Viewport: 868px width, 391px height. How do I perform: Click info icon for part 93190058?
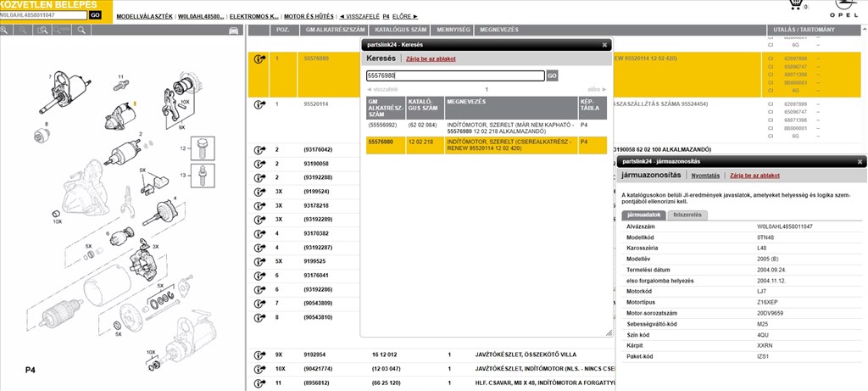(x=259, y=163)
